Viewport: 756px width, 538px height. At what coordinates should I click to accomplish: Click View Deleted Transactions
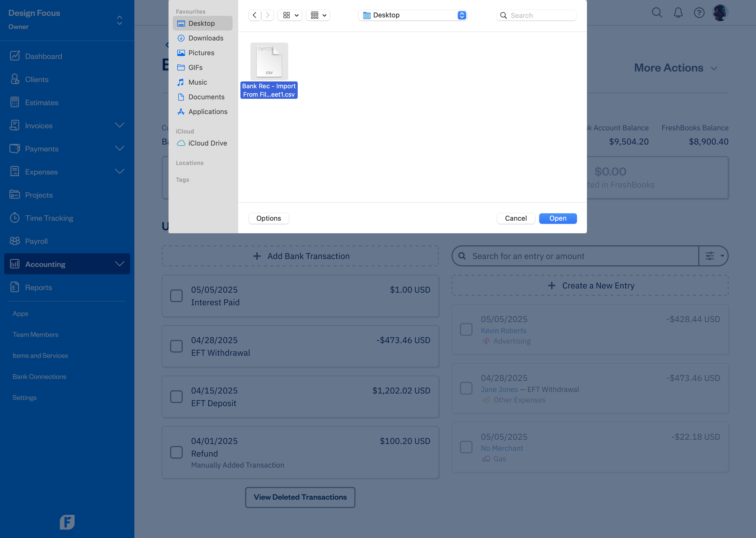(x=300, y=497)
